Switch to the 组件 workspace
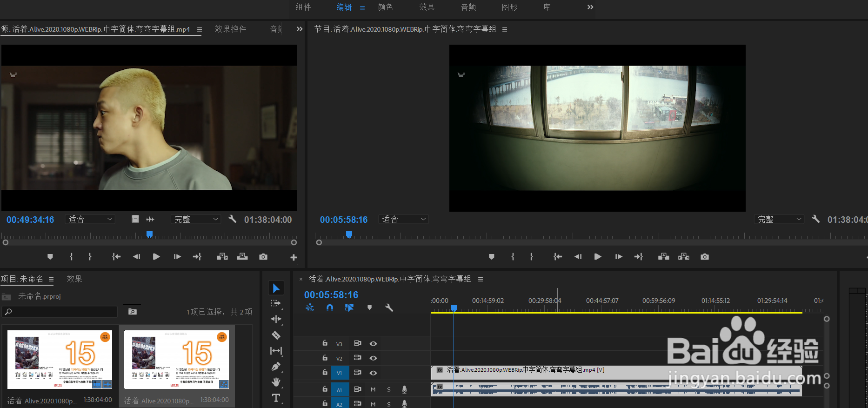The width and height of the screenshot is (868, 408). (303, 7)
